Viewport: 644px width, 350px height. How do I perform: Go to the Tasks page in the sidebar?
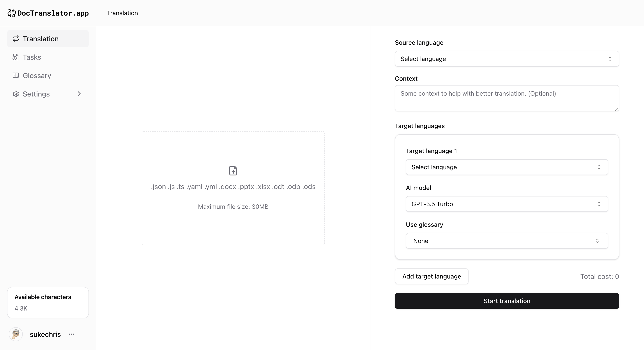pyautogui.click(x=32, y=57)
